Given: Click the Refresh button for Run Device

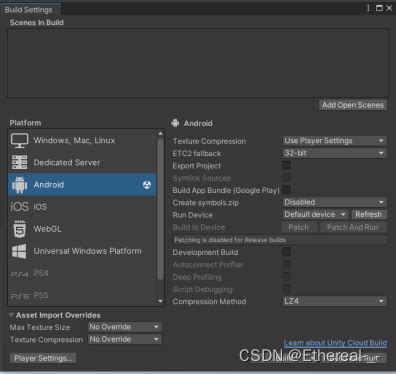Looking at the screenshot, I should click(x=369, y=214).
